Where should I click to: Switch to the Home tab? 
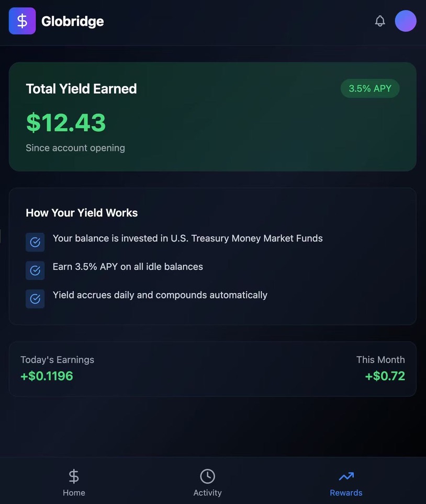(74, 492)
